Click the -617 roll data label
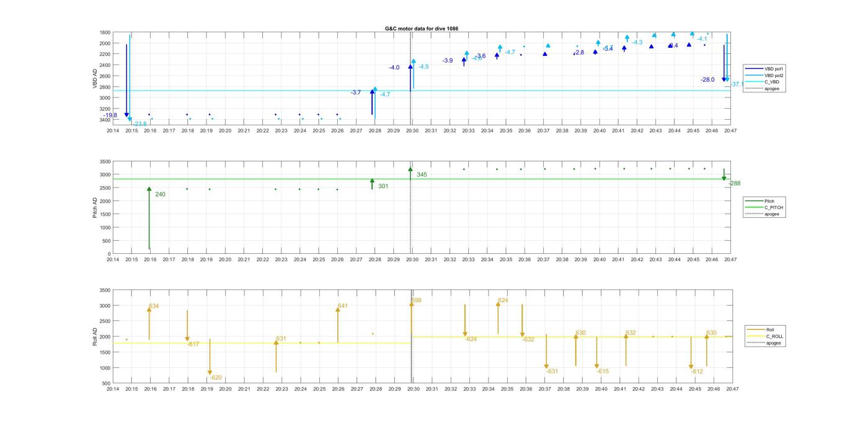The image size is (868, 430). 193,344
